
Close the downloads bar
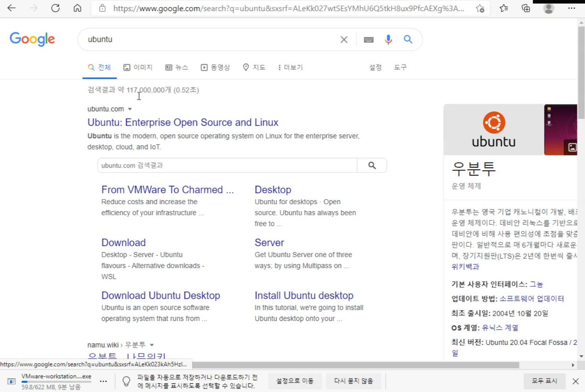(576, 381)
